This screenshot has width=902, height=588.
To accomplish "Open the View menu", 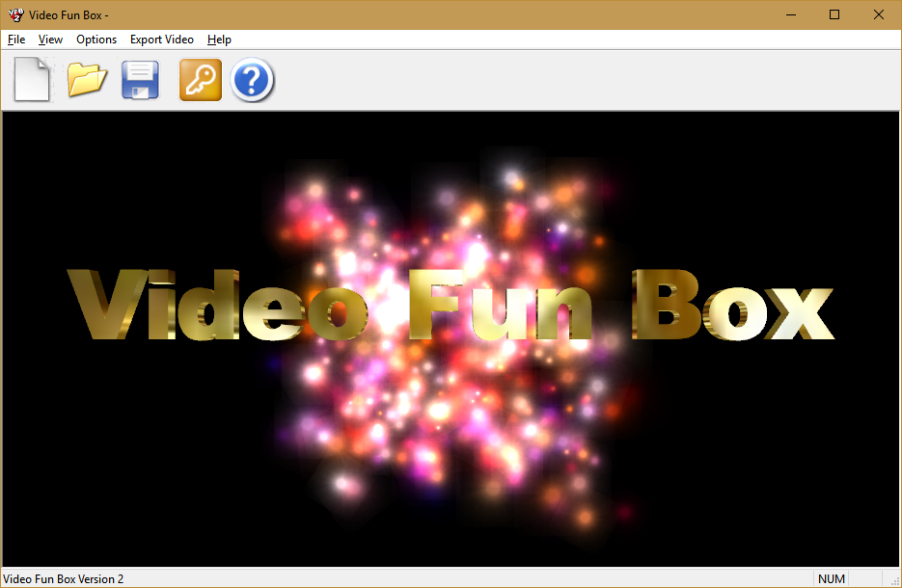I will coord(50,40).
